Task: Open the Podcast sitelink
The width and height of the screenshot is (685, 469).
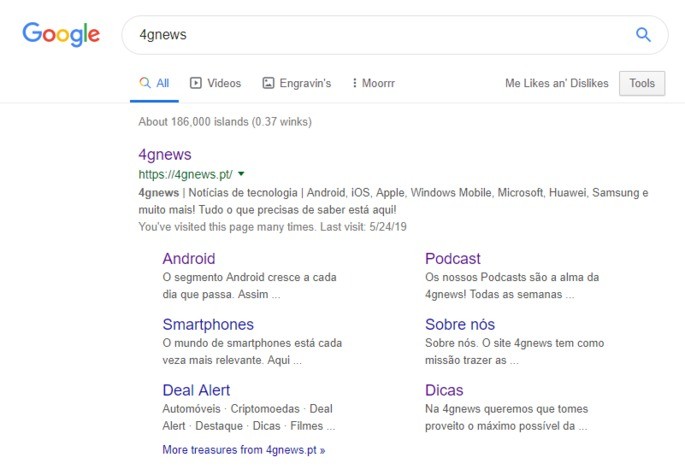Action: (452, 259)
